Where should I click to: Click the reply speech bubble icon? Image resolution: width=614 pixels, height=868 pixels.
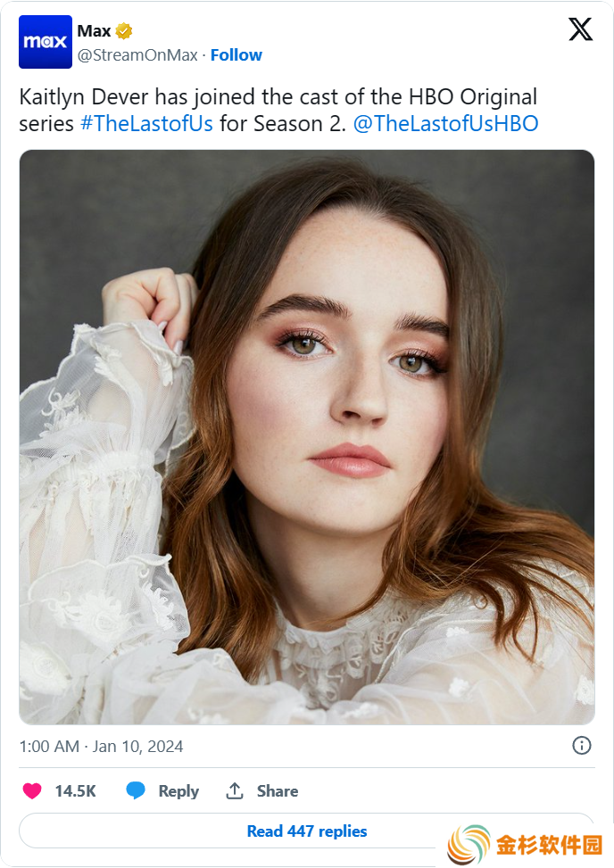click(136, 790)
